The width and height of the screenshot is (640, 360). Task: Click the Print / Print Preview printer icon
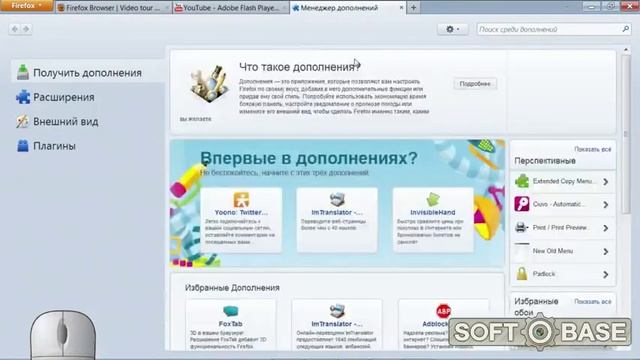521,227
